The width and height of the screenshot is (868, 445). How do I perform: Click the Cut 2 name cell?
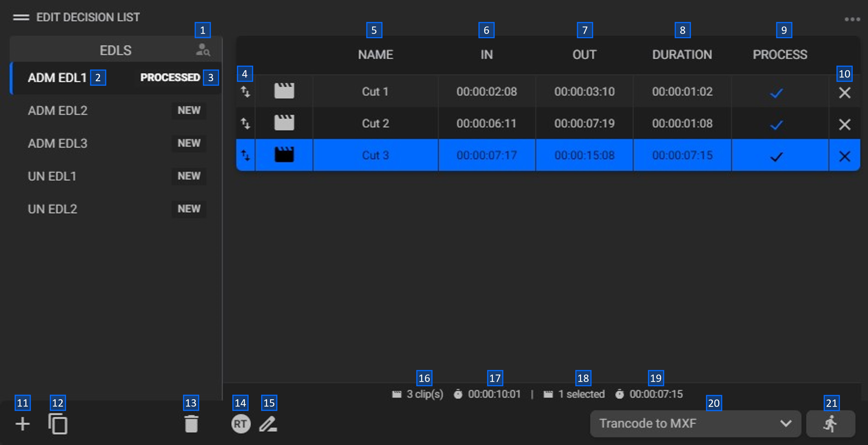click(x=375, y=123)
